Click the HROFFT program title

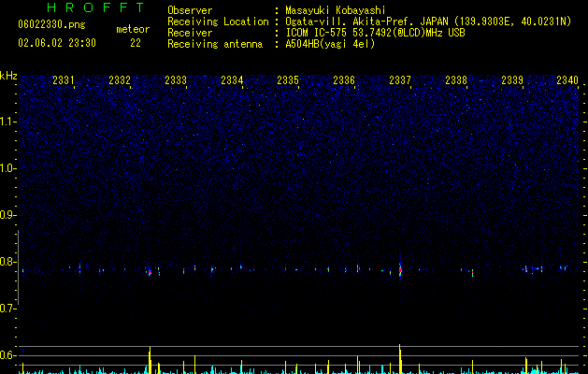click(95, 7)
